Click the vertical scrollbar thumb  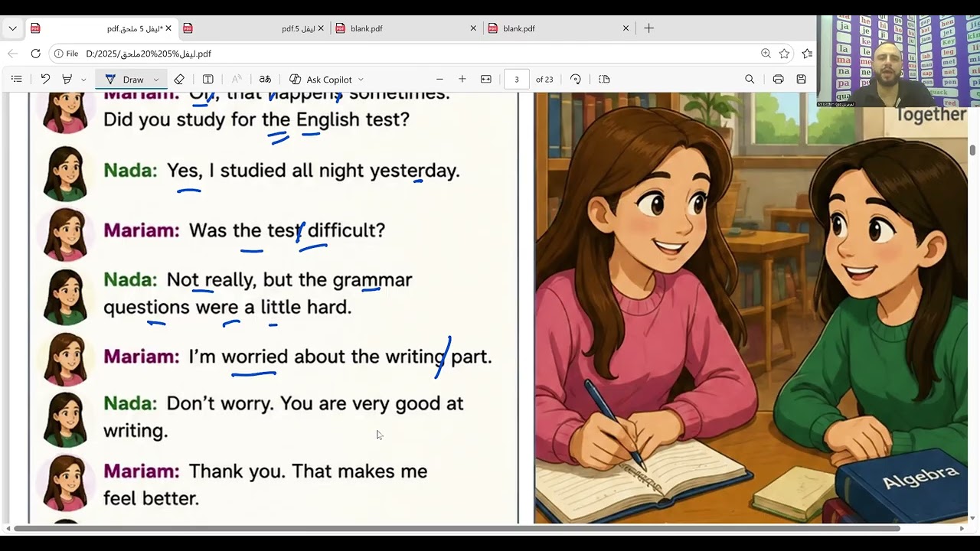point(973,150)
